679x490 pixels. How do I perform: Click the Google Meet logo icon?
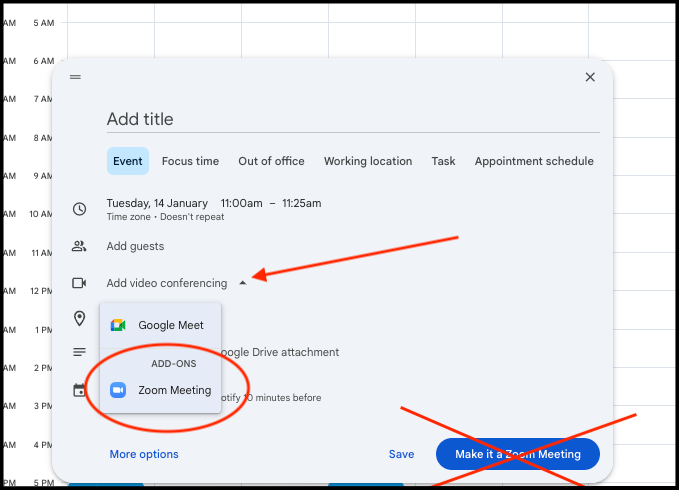(118, 325)
